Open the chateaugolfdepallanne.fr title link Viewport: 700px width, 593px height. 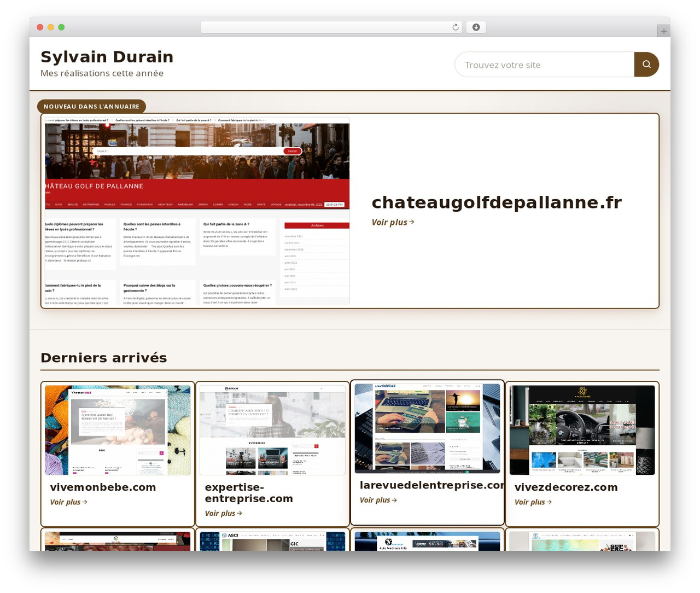(x=497, y=202)
